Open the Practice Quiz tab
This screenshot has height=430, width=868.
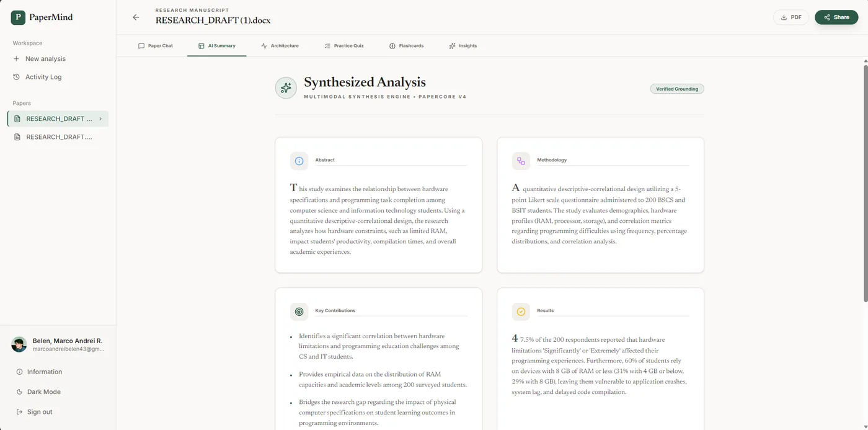tap(344, 46)
